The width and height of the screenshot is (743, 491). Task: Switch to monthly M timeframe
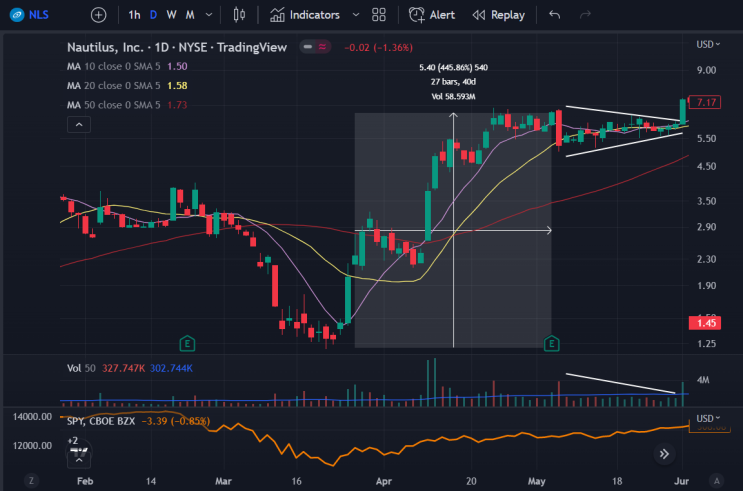click(x=190, y=15)
